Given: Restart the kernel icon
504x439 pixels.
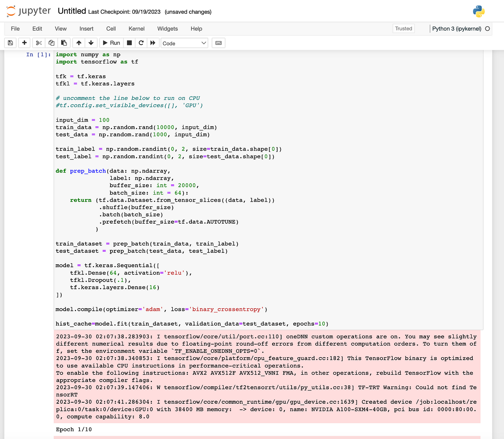Looking at the screenshot, I should [141, 43].
